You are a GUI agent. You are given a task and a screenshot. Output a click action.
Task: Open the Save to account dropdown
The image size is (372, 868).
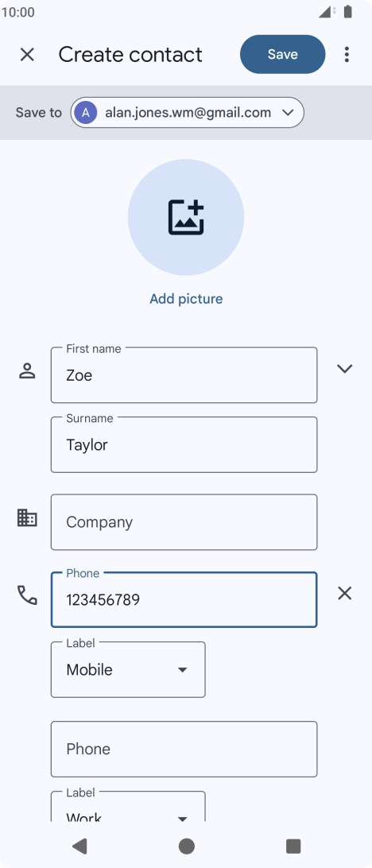[187, 113]
